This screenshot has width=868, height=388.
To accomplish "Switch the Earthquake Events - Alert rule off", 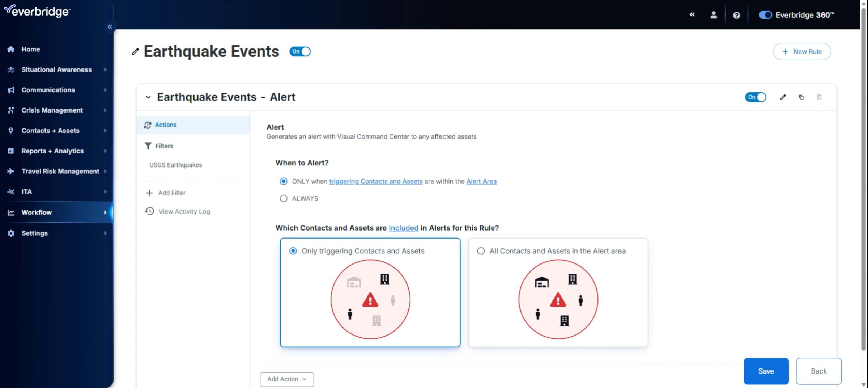I will pos(756,97).
